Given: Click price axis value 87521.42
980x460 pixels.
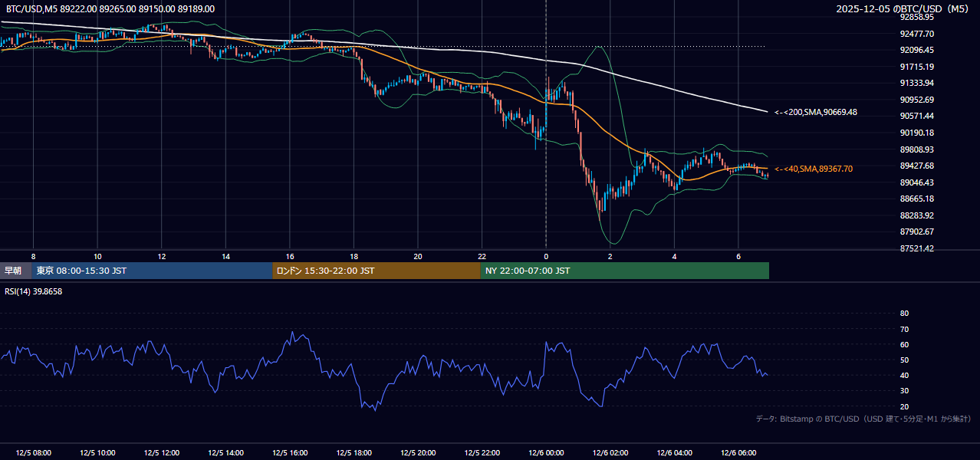Looking at the screenshot, I should pos(917,248).
